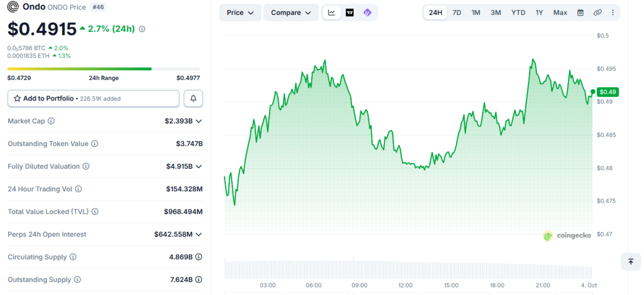
Task: Click the Ondo coin name heading
Action: (x=34, y=7)
